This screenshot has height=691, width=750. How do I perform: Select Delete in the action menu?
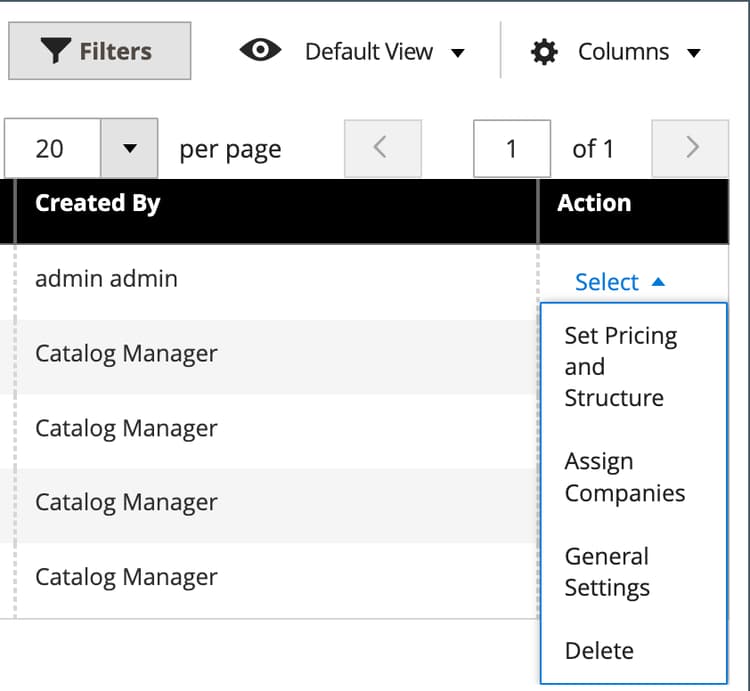pos(599,650)
